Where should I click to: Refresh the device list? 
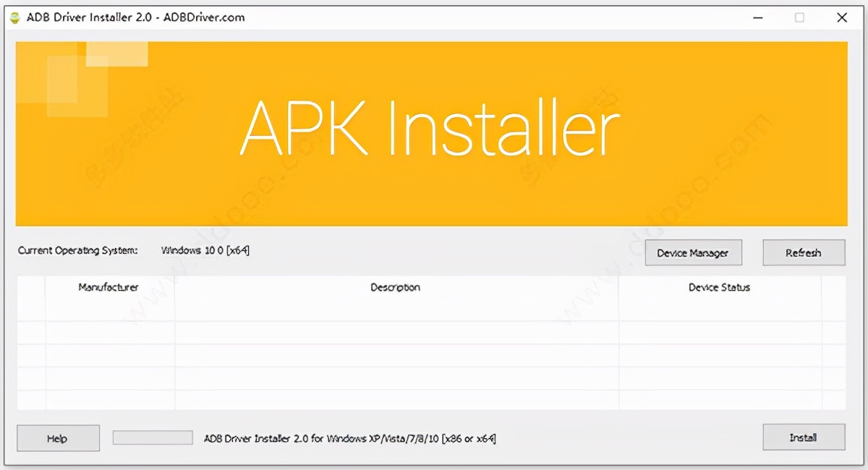point(804,252)
